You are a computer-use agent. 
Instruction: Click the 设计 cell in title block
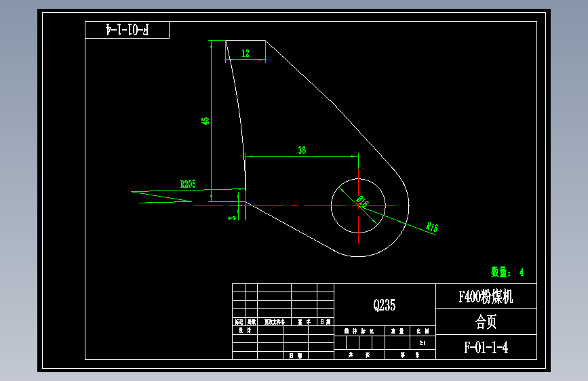[245, 330]
